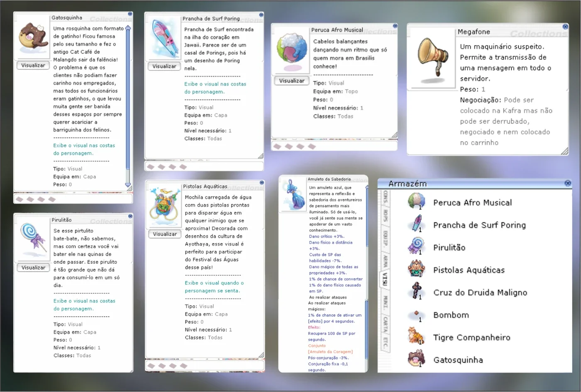Click the Bombom icon in Armazém list
This screenshot has width=581, height=392.
pos(416,315)
